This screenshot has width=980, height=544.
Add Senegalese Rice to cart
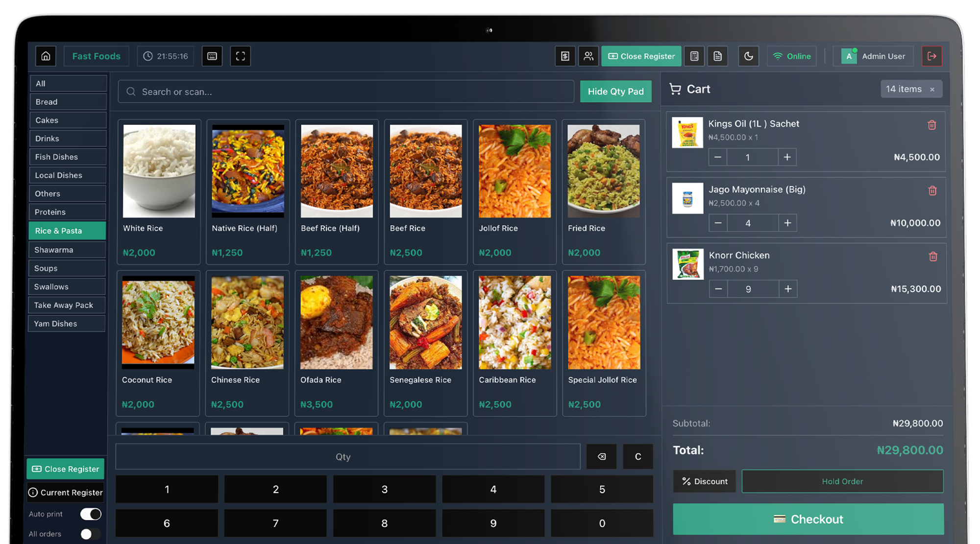pyautogui.click(x=425, y=343)
